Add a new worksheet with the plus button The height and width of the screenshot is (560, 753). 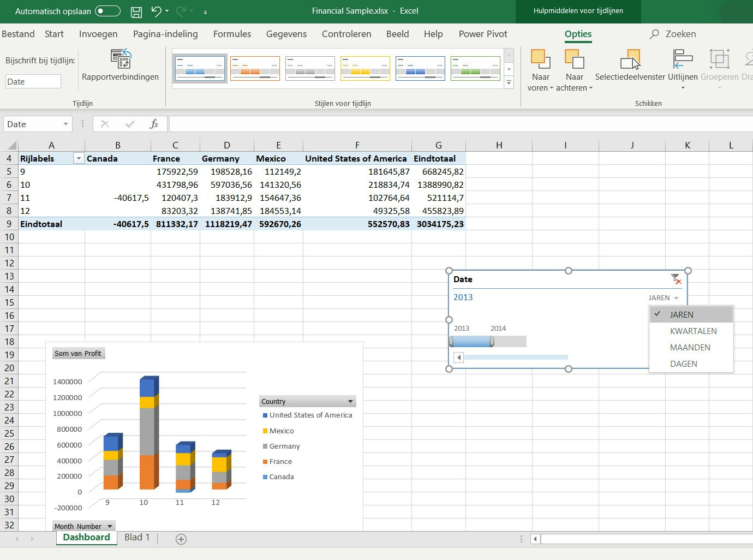181,539
